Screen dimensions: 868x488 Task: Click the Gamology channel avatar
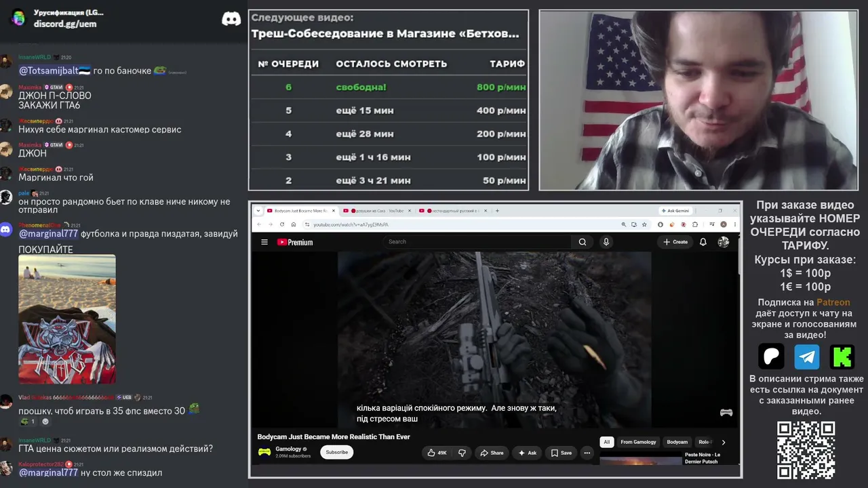pos(264,452)
